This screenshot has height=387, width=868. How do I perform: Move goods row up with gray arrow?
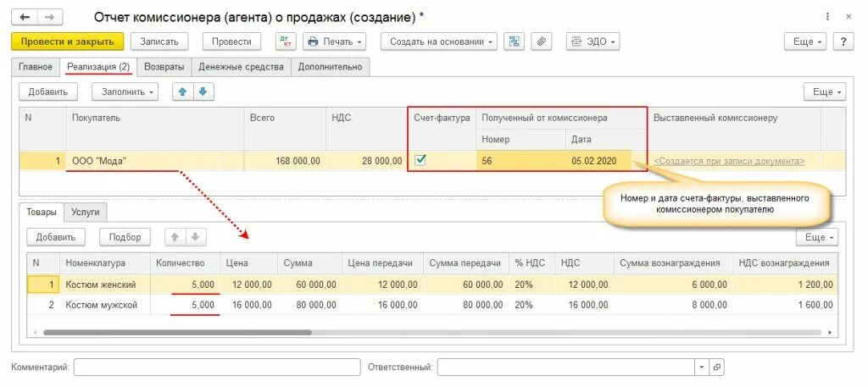click(x=175, y=237)
